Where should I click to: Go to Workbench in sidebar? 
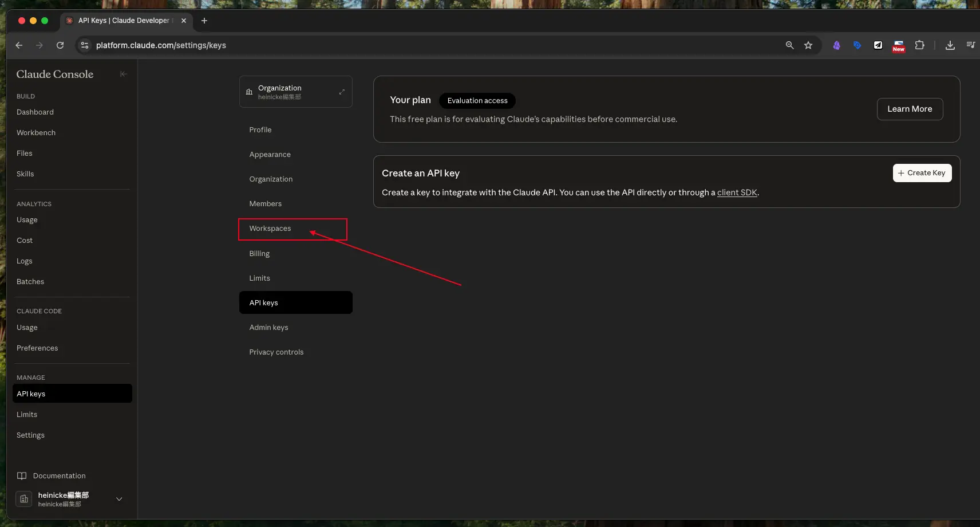coord(36,133)
